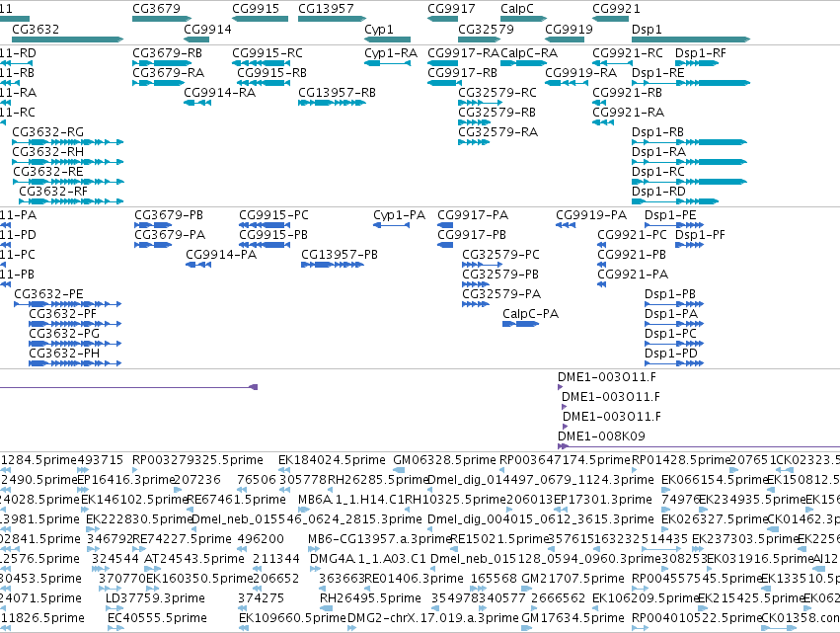Click transcript CalpC-RA
Screen dimensions: 840x633
524,63
